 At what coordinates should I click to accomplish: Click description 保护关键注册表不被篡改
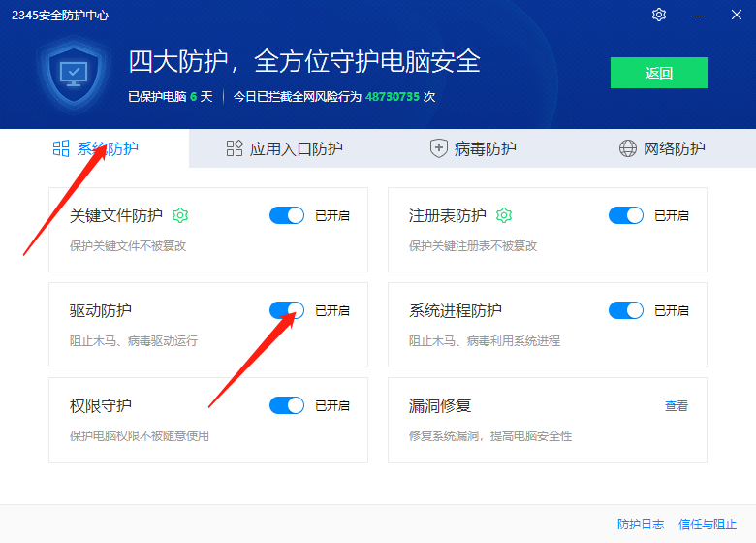pyautogui.click(x=473, y=246)
